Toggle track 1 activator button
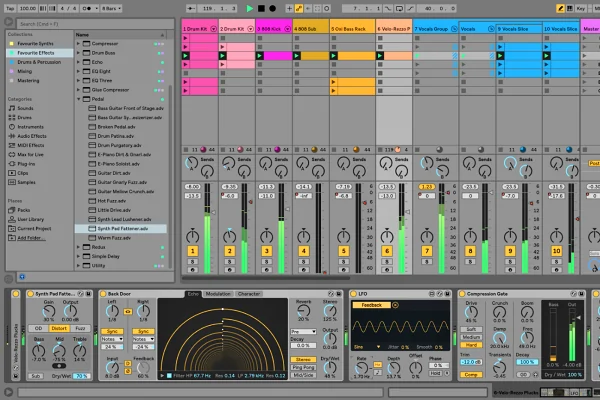The width and height of the screenshot is (600, 400). pyautogui.click(x=192, y=251)
